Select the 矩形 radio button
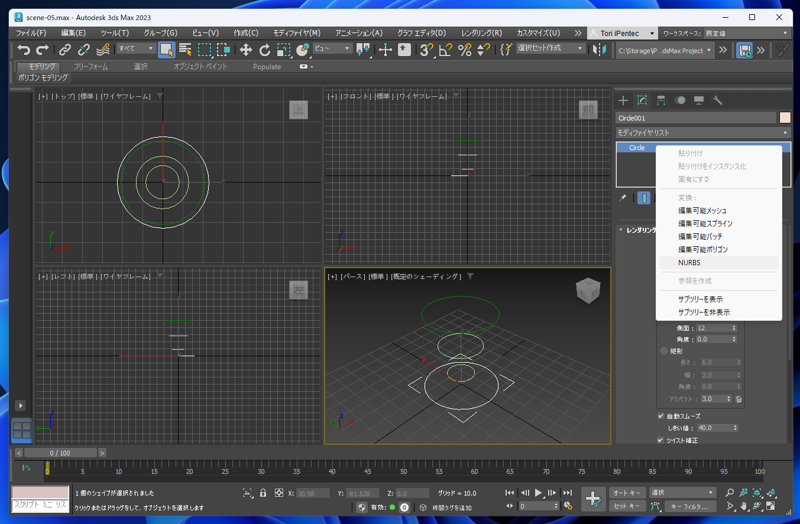 coord(664,351)
